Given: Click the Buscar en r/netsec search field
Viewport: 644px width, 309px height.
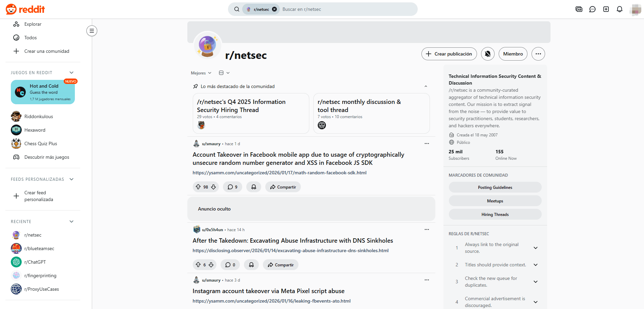Looking at the screenshot, I should (346, 9).
